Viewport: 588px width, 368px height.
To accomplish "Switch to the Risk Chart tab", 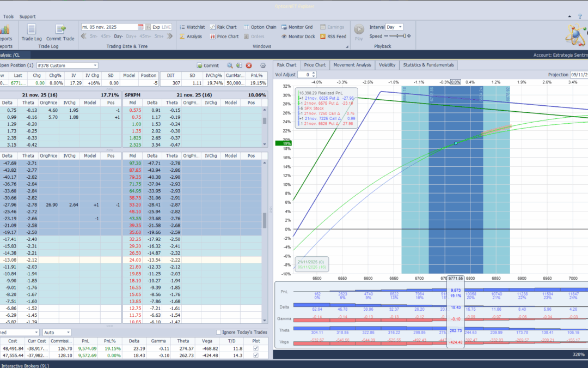I will pyautogui.click(x=286, y=65).
